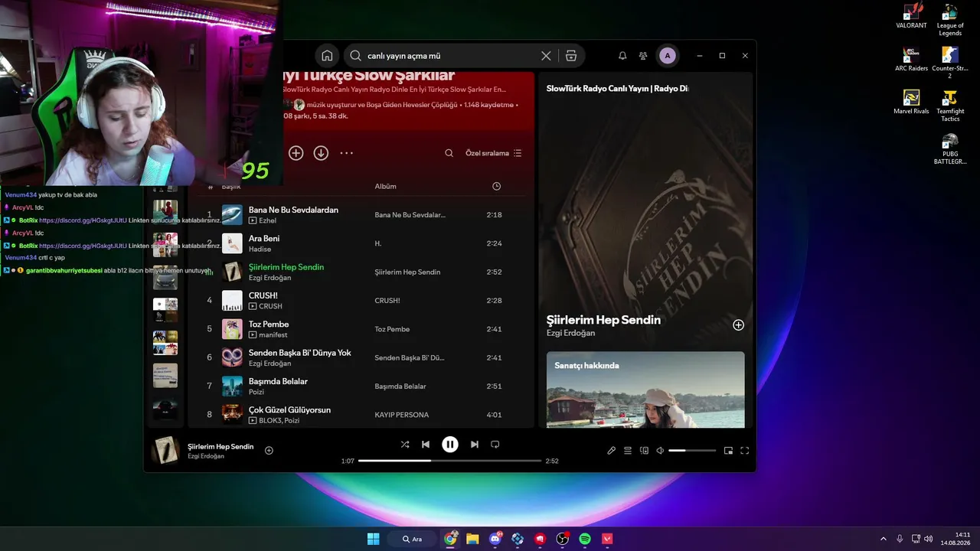Download the playlist with arrow icon
Image resolution: width=980 pixels, height=551 pixels.
(x=321, y=153)
